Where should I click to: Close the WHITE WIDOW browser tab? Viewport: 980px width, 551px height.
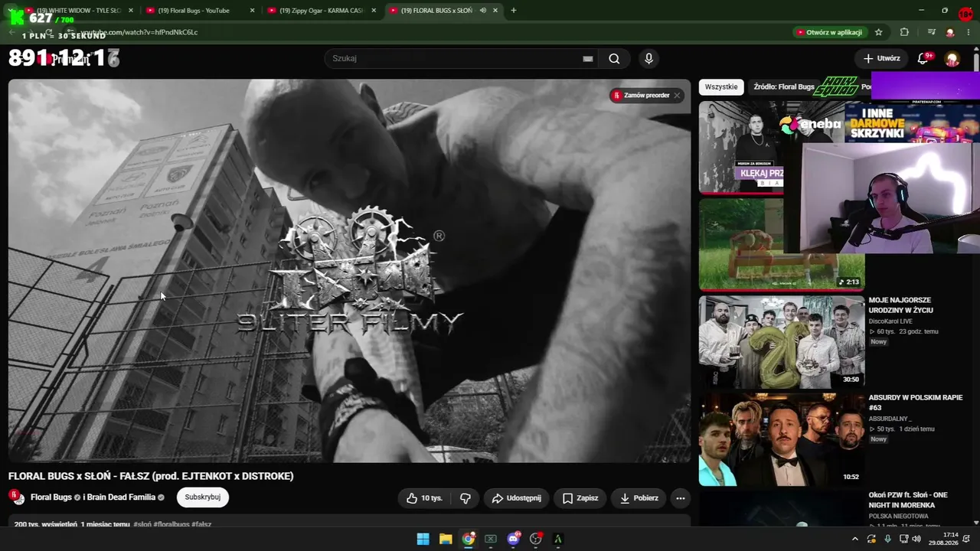tap(131, 11)
